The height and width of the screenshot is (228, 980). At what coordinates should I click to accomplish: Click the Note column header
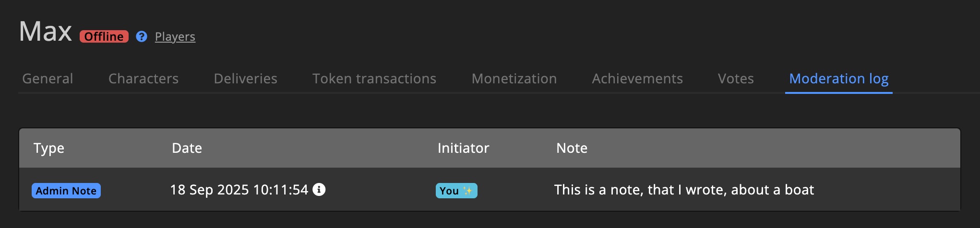pyautogui.click(x=572, y=148)
